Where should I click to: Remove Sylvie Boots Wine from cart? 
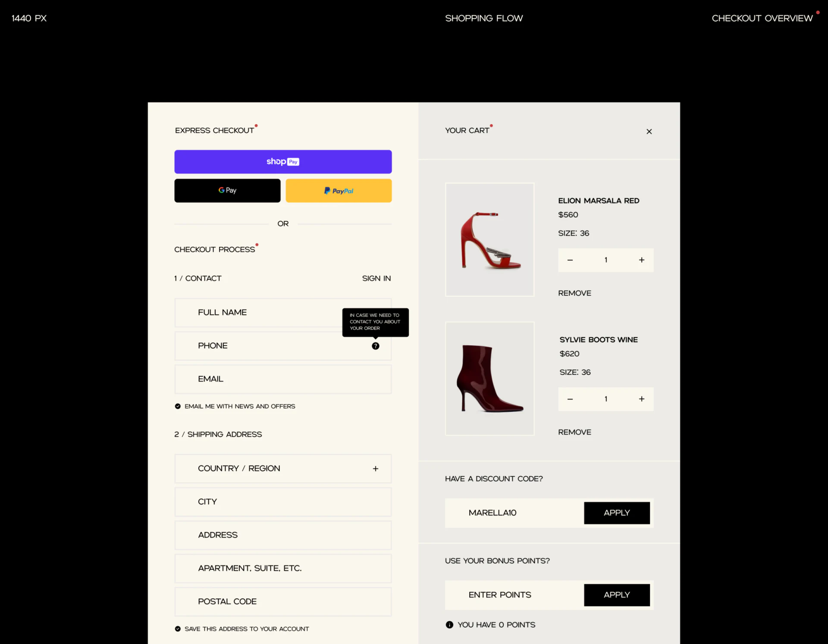click(574, 432)
